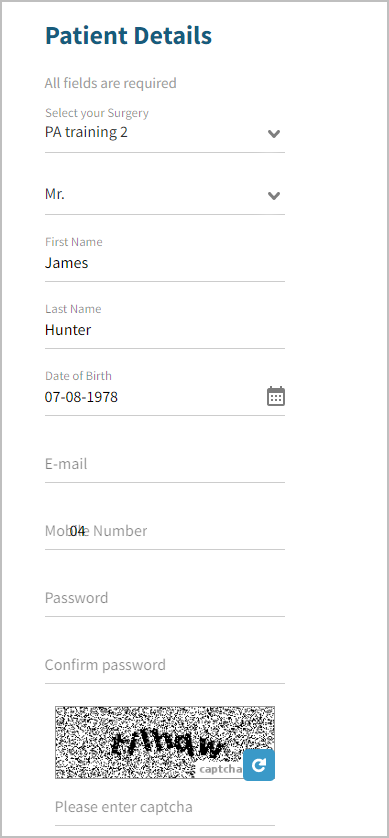389x838 pixels.
Task: Select the Mobile Number input field
Action: 165,531
